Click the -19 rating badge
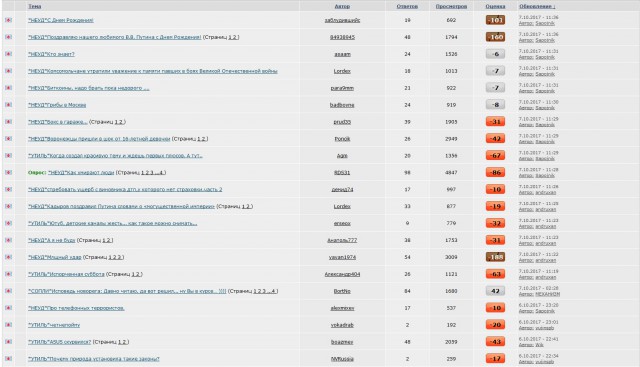 coord(495,207)
